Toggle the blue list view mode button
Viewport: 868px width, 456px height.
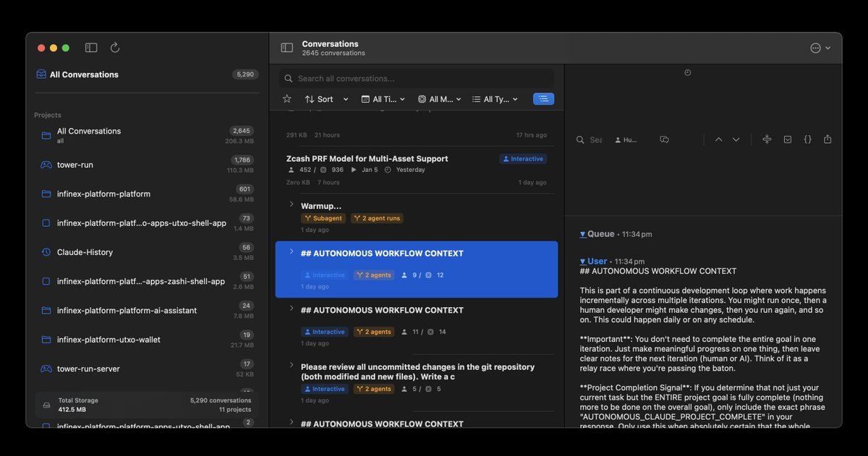click(x=543, y=99)
